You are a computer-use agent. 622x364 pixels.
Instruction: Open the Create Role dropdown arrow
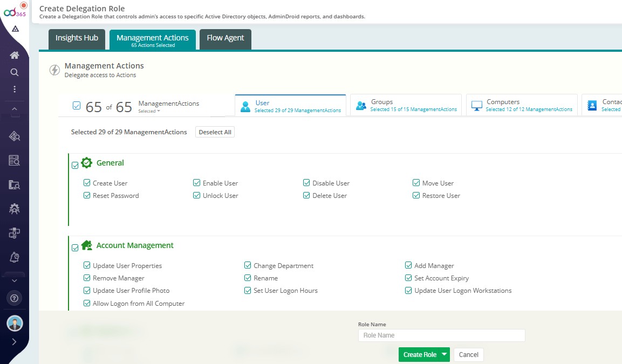tap(443, 354)
